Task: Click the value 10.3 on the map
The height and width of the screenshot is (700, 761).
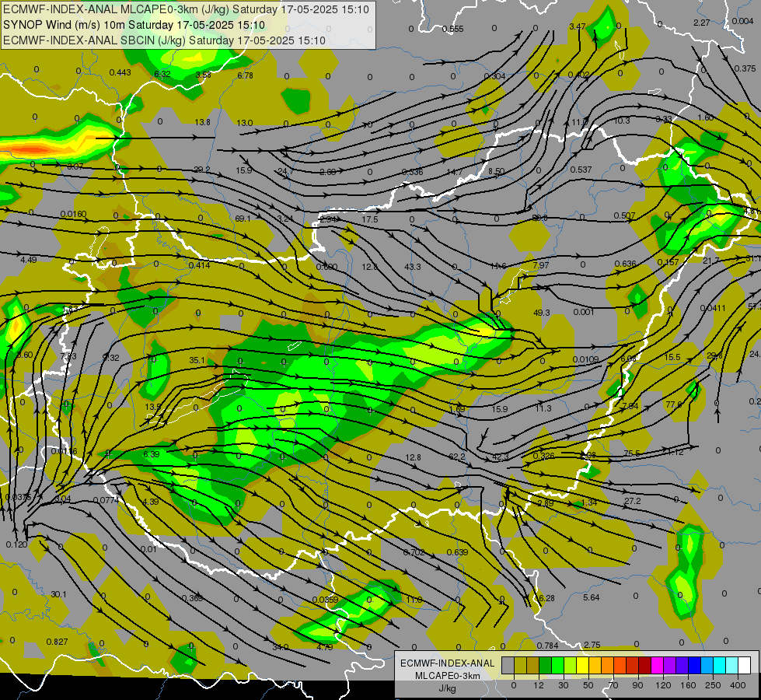Action: pos(622,121)
